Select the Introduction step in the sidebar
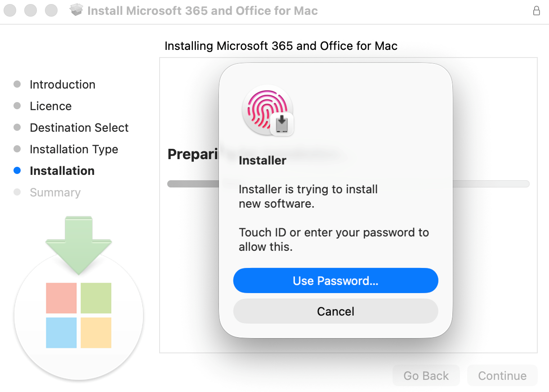This screenshot has height=392, width=549. pos(62,85)
